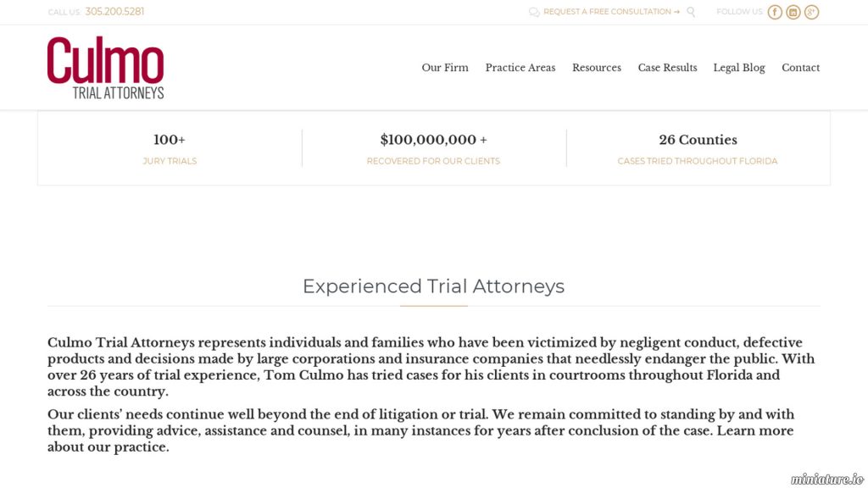The image size is (868, 488).
Task: Open the Google Plus social icon
Action: 811,12
